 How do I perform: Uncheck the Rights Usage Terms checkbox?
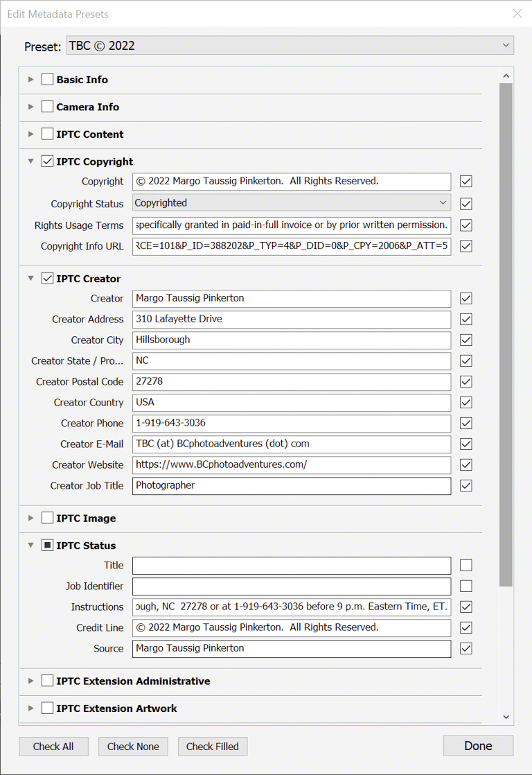point(465,225)
